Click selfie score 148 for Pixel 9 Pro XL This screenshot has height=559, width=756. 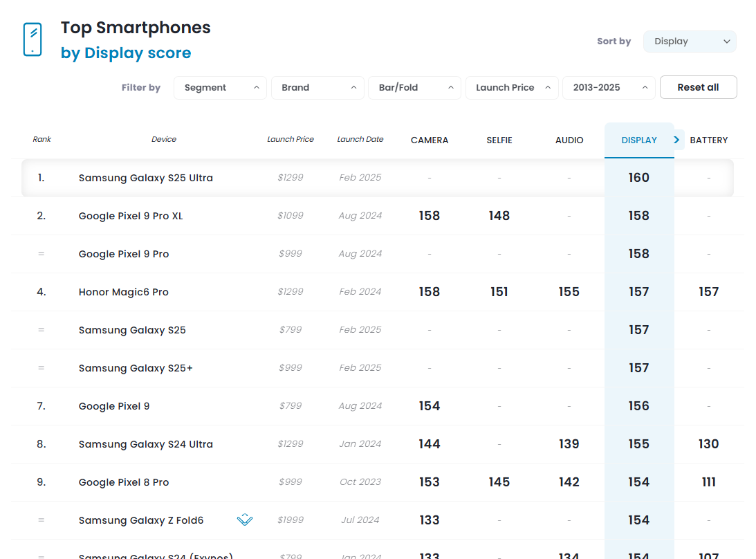[499, 216]
